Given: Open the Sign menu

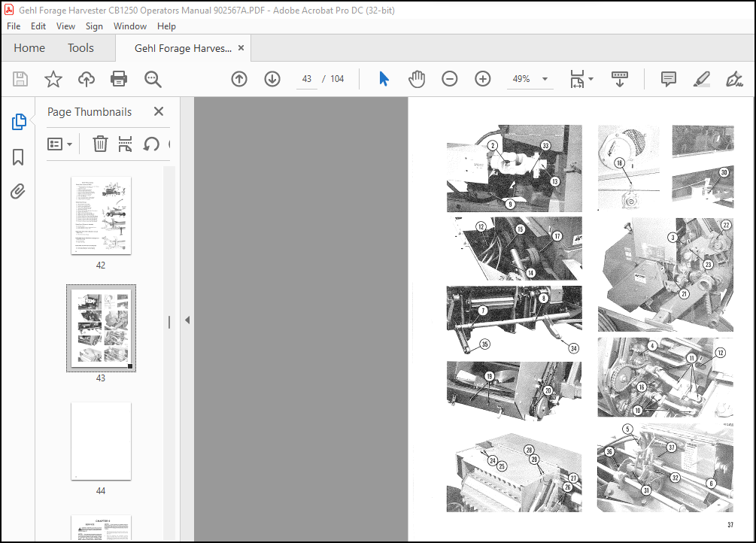Looking at the screenshot, I should [x=94, y=26].
